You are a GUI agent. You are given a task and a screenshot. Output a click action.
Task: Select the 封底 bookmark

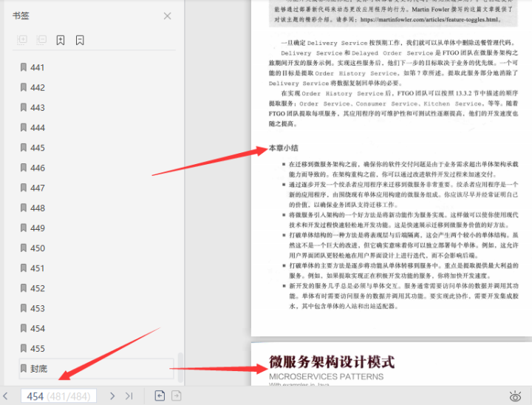point(96,368)
